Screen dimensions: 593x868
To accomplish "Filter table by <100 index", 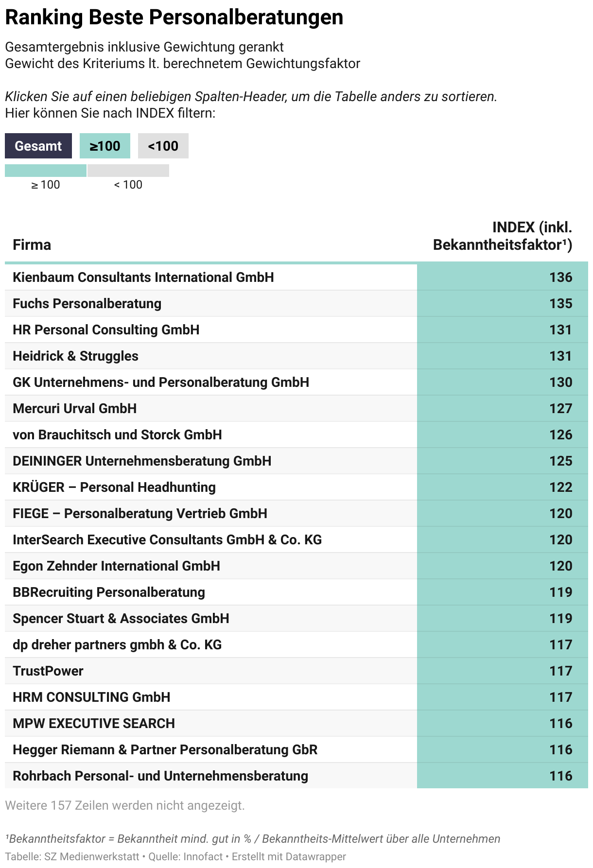I will click(x=163, y=146).
